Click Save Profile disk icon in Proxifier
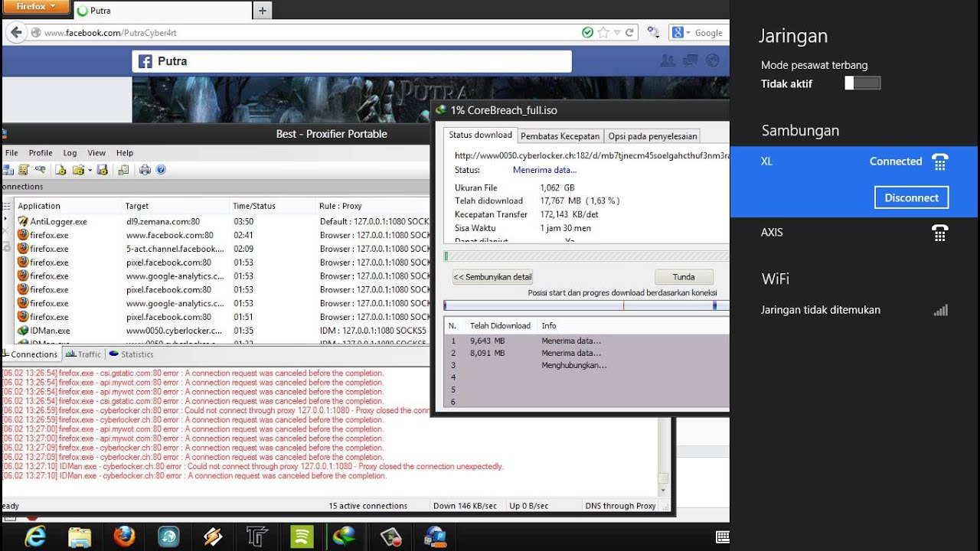Viewport: 980px width, 551px height. (x=102, y=170)
